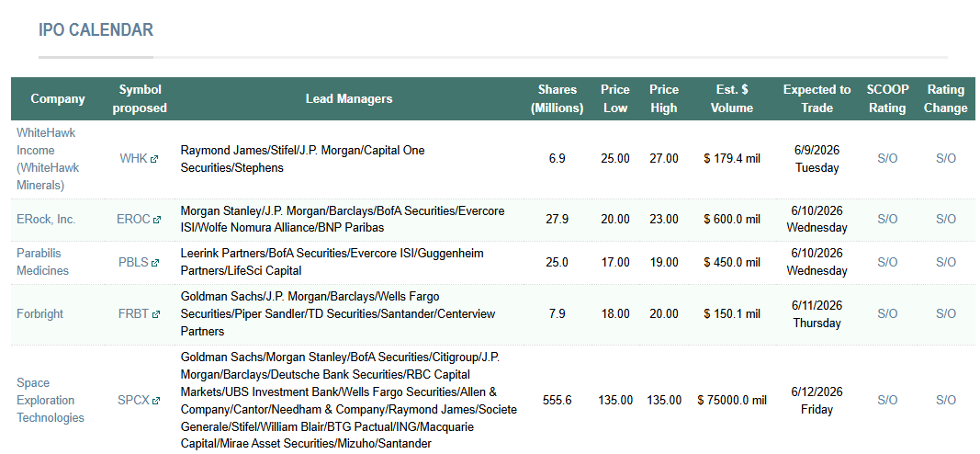980x454 pixels.
Task: Click the 25.00 price low cell
Action: coord(615,159)
